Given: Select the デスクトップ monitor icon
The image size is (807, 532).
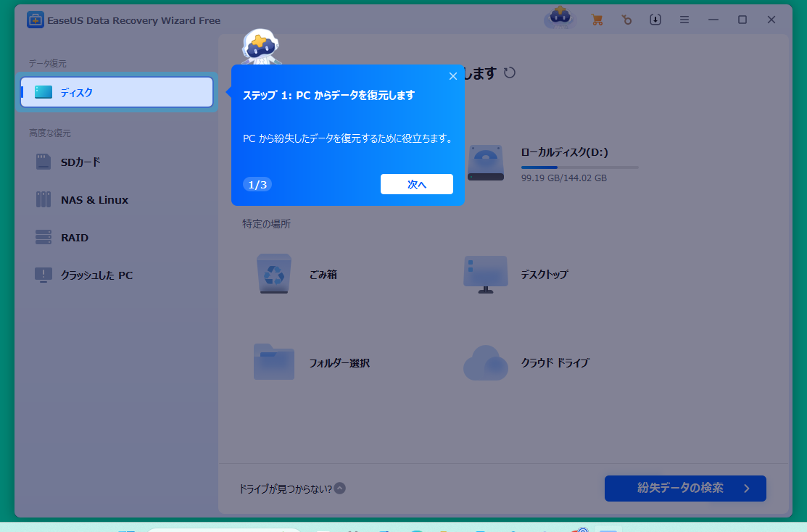Looking at the screenshot, I should tap(486, 274).
